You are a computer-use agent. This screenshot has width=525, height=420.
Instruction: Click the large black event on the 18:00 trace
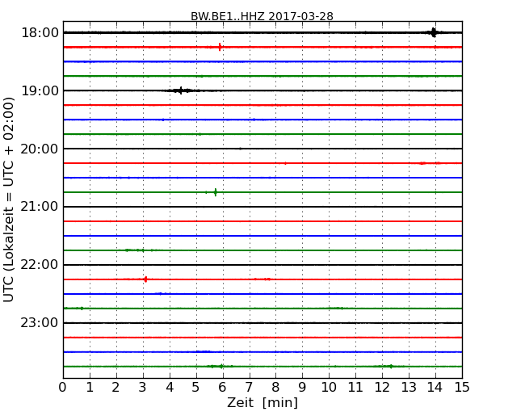tap(433, 32)
